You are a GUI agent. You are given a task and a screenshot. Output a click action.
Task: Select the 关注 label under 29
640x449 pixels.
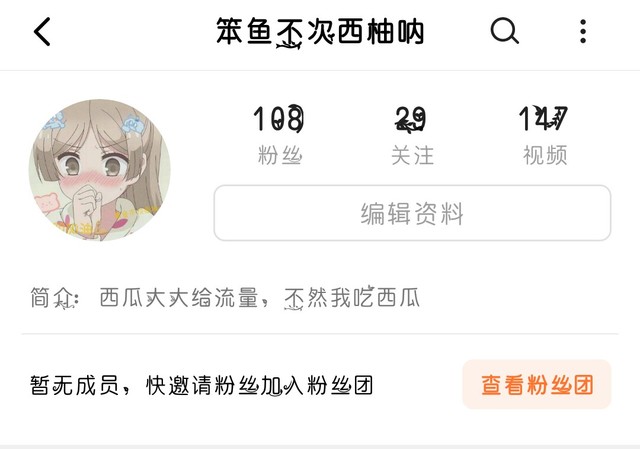(x=412, y=156)
